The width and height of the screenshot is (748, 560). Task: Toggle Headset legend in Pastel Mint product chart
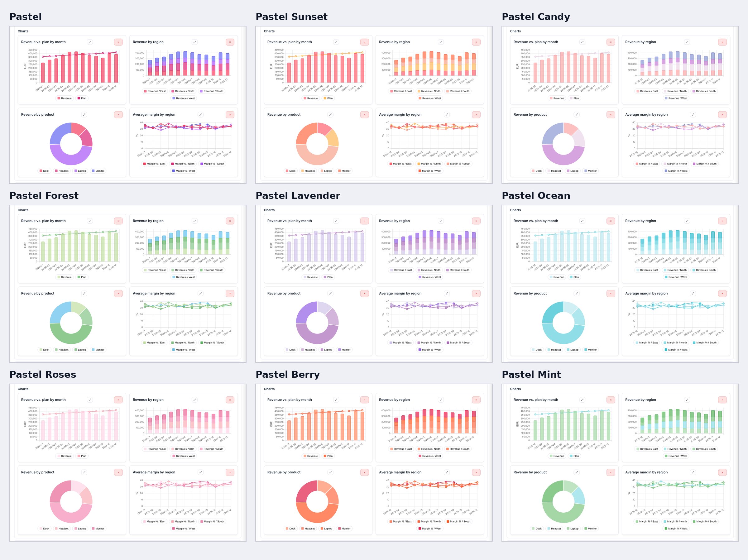pyautogui.click(x=554, y=529)
